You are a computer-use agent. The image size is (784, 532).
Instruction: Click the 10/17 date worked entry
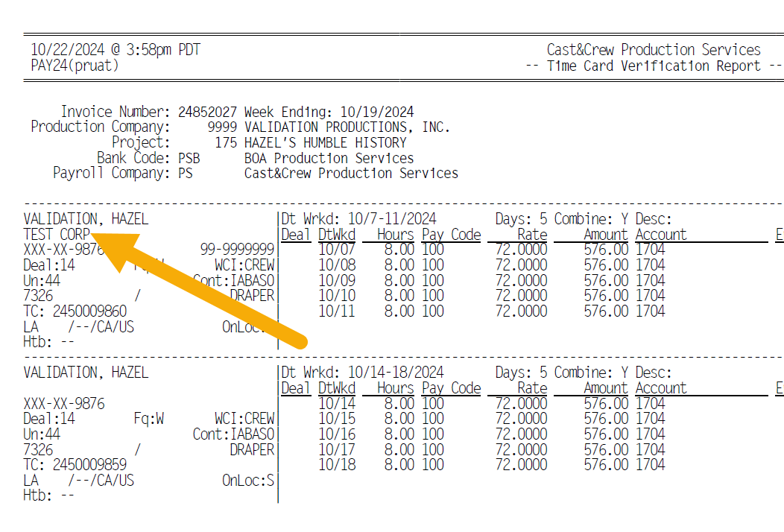337,449
